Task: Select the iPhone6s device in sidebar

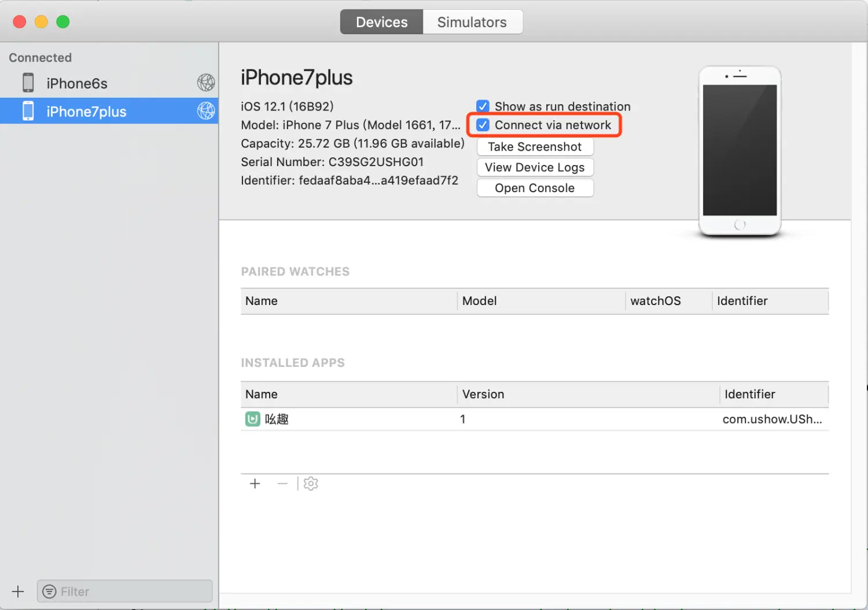Action: pyautogui.click(x=109, y=83)
